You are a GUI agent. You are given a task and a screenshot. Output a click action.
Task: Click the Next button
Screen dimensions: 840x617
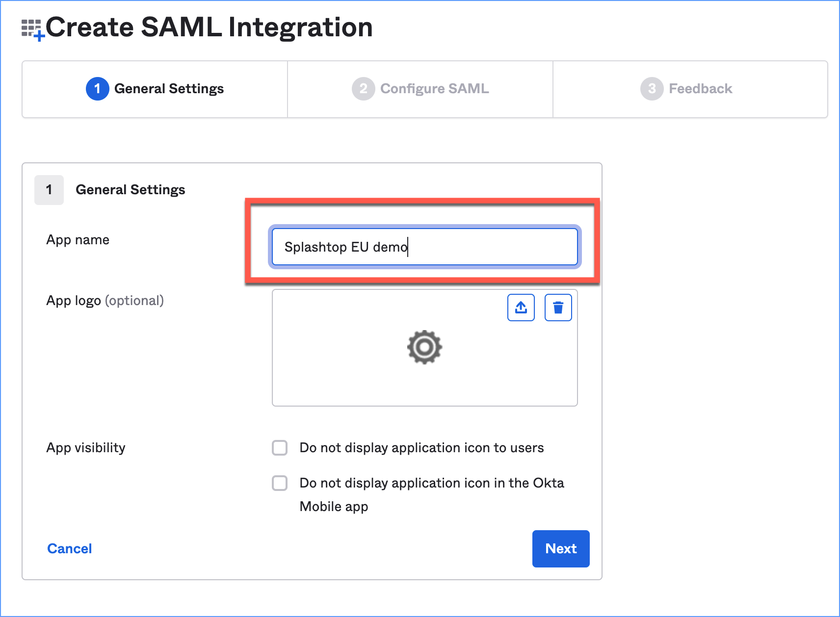click(x=561, y=549)
